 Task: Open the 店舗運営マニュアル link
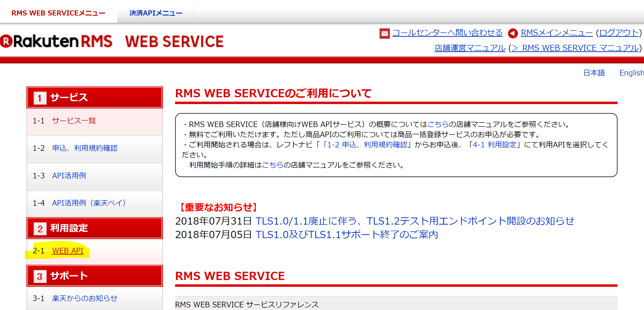469,48
